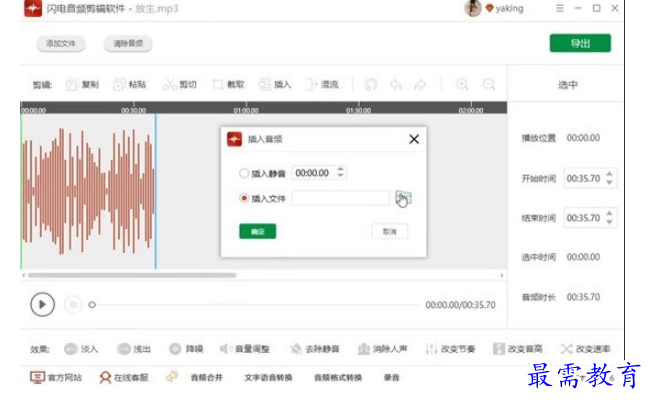This screenshot has width=649, height=407.
Task: Decrease the 开始时间 start time value
Action: pyautogui.click(x=609, y=182)
